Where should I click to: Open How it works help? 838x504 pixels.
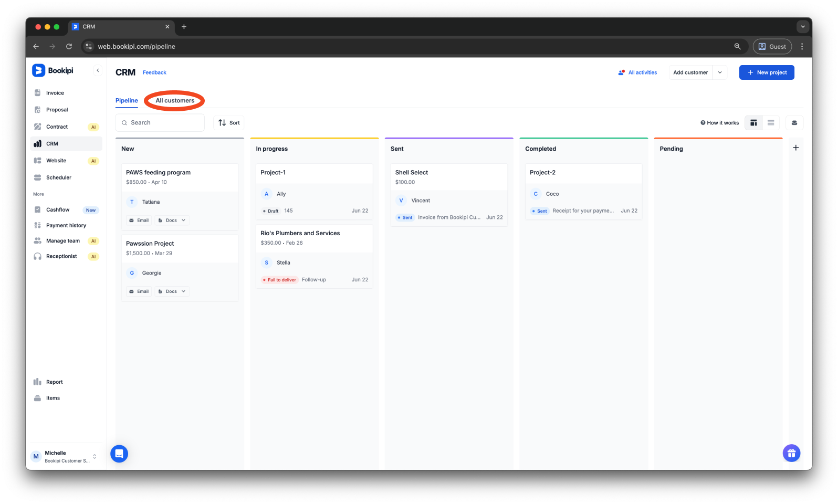coord(719,123)
